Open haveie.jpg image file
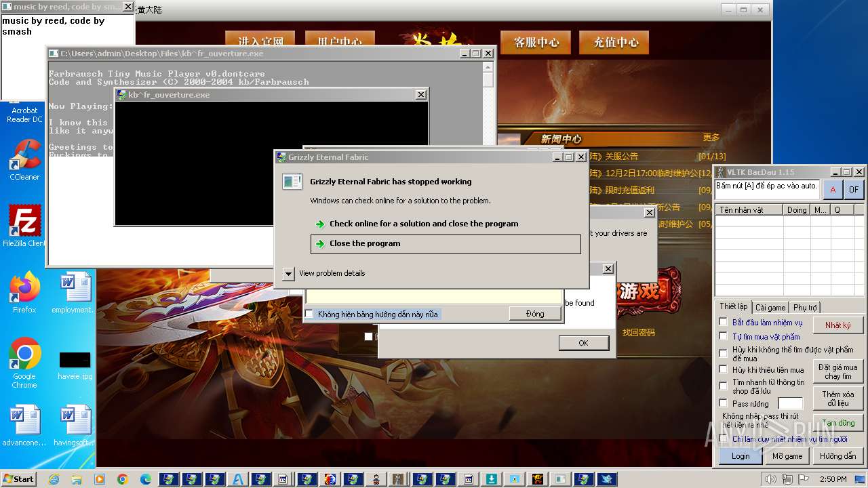The image size is (868, 488). pos(75,365)
